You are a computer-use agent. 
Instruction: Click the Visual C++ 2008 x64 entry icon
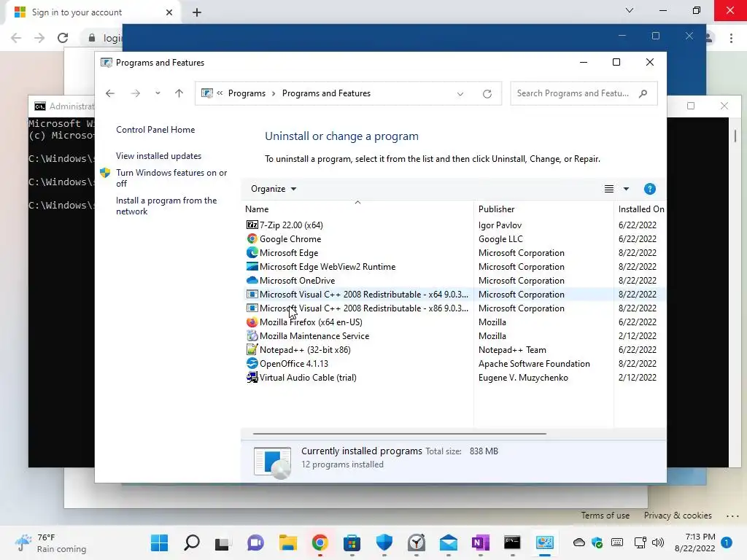pos(252,294)
